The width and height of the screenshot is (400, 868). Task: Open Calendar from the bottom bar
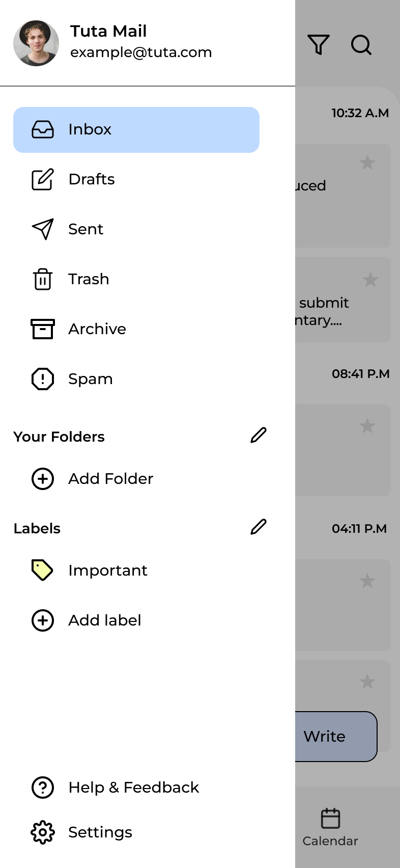[330, 827]
